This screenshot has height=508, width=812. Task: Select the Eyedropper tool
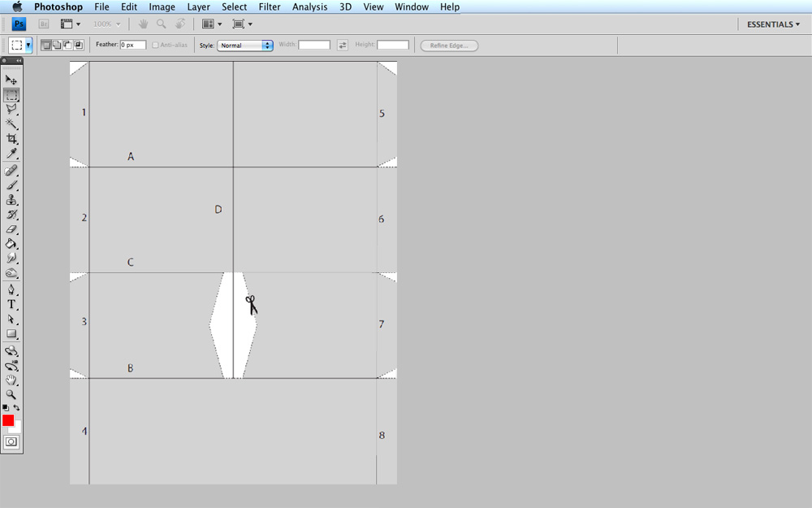pos(11,154)
